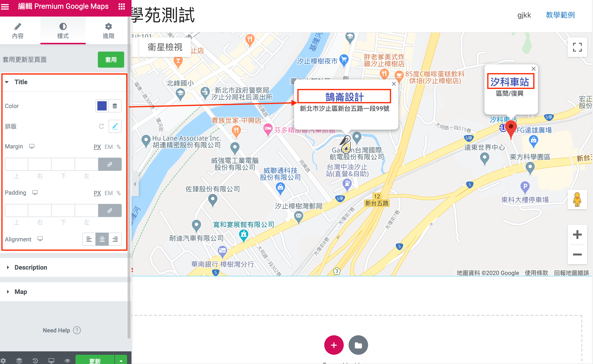Preview changes with the eye icon
This screenshot has width=593, height=364.
pyautogui.click(x=67, y=361)
